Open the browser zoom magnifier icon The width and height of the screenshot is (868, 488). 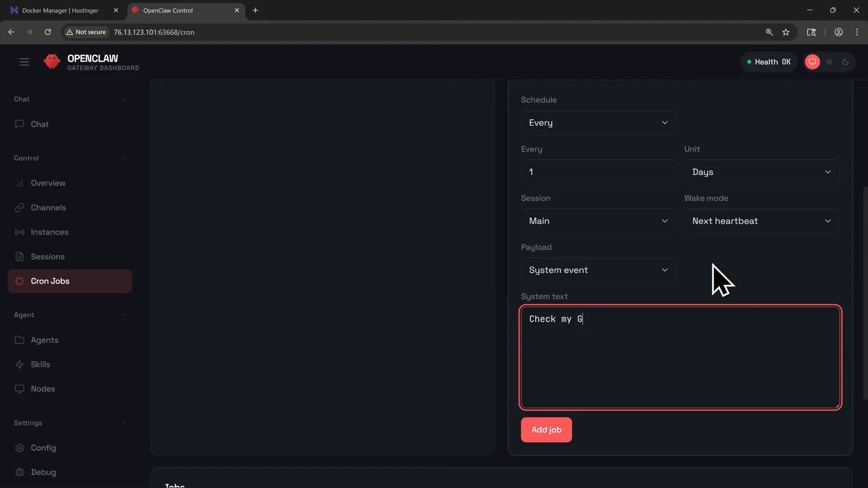(x=769, y=32)
